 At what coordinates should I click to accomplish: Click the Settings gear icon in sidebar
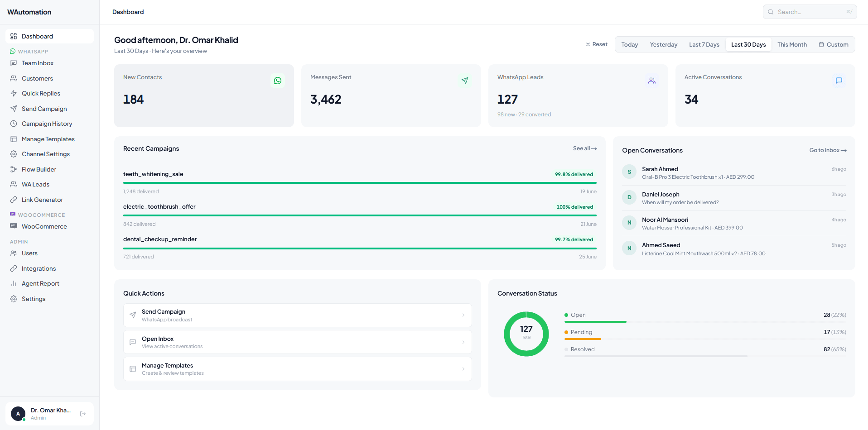(14, 299)
